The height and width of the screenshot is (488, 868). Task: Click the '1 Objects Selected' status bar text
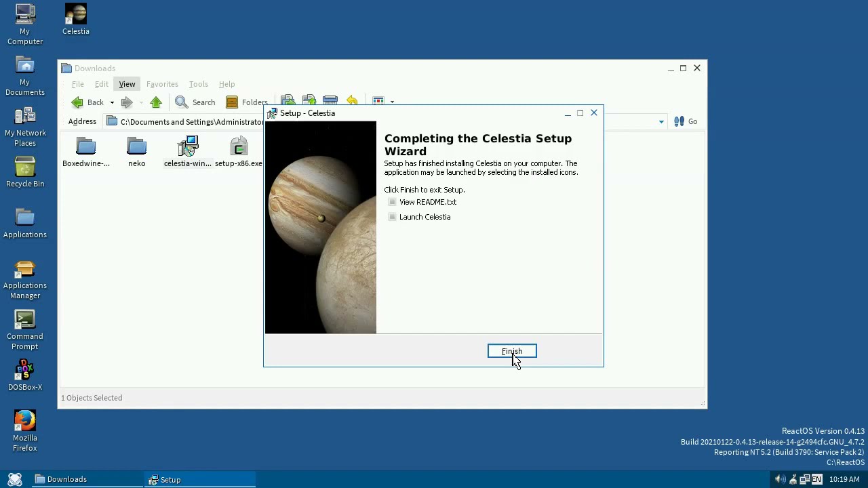[x=92, y=398]
